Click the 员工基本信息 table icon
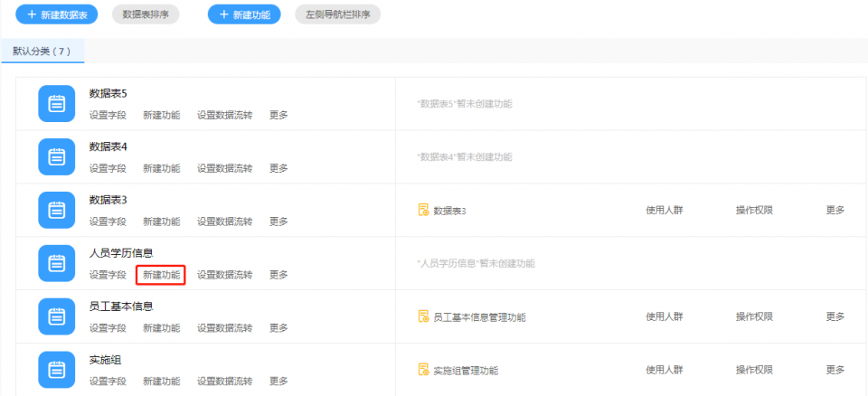868x396 pixels. pyautogui.click(x=56, y=316)
